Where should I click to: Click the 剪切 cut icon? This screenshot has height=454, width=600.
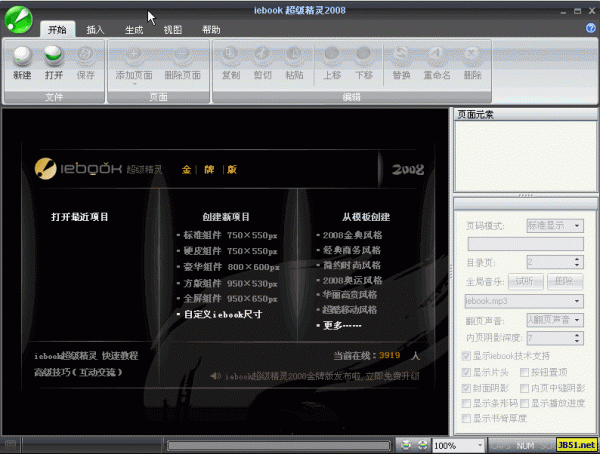(262, 56)
